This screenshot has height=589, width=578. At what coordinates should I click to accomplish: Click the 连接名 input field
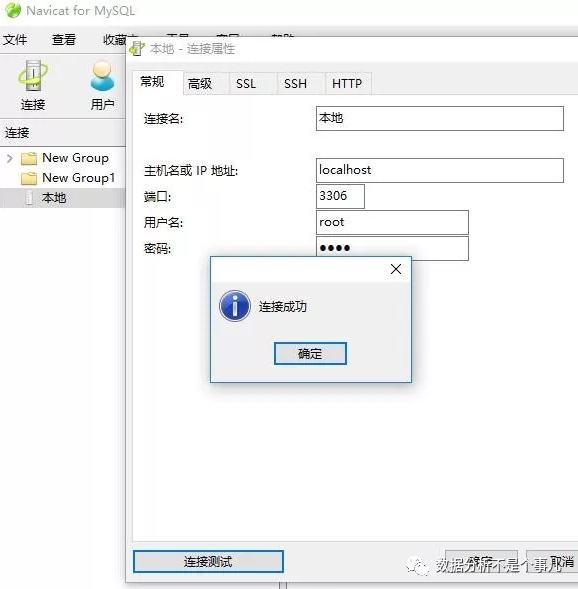click(x=440, y=118)
